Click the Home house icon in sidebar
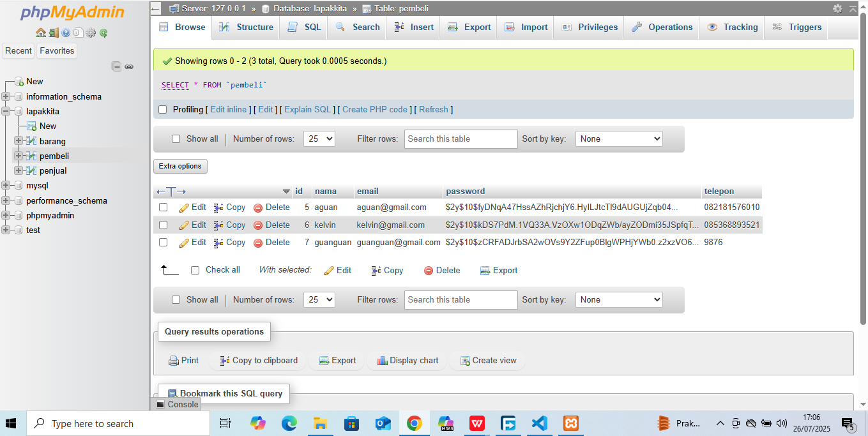Viewport: 868px width, 436px height. (41, 33)
